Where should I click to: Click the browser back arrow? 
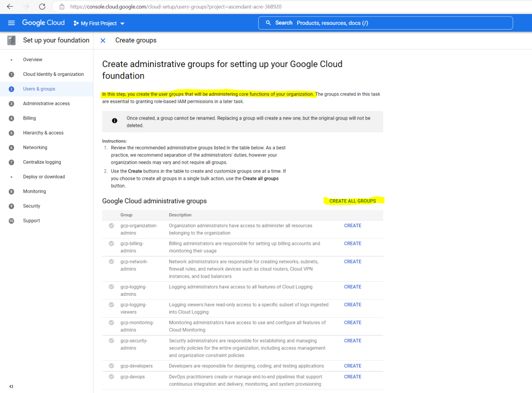coord(10,6)
